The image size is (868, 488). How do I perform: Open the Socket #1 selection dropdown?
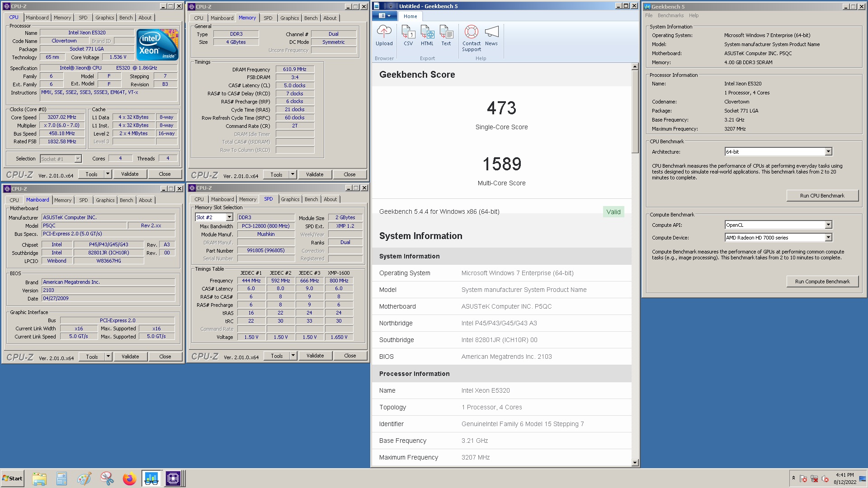pyautogui.click(x=78, y=159)
